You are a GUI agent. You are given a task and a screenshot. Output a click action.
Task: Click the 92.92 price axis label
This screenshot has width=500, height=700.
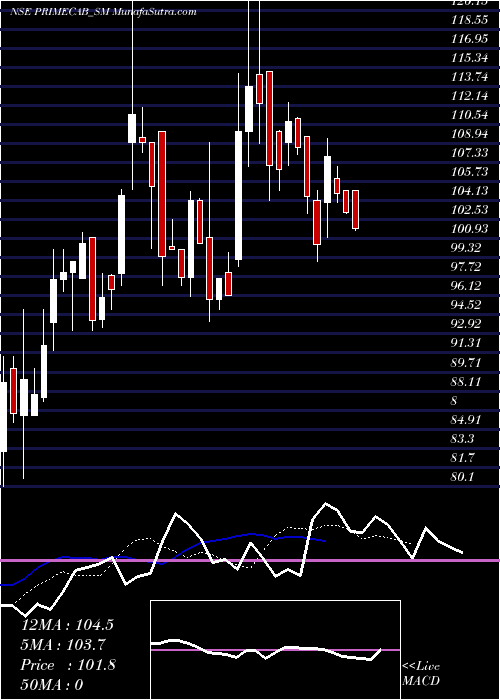(466, 324)
